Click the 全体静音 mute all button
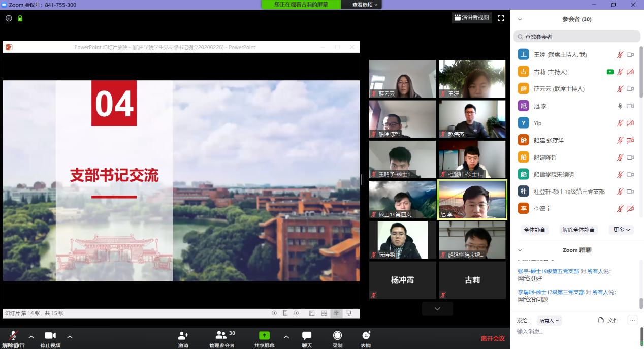The image size is (644, 349). (x=535, y=230)
